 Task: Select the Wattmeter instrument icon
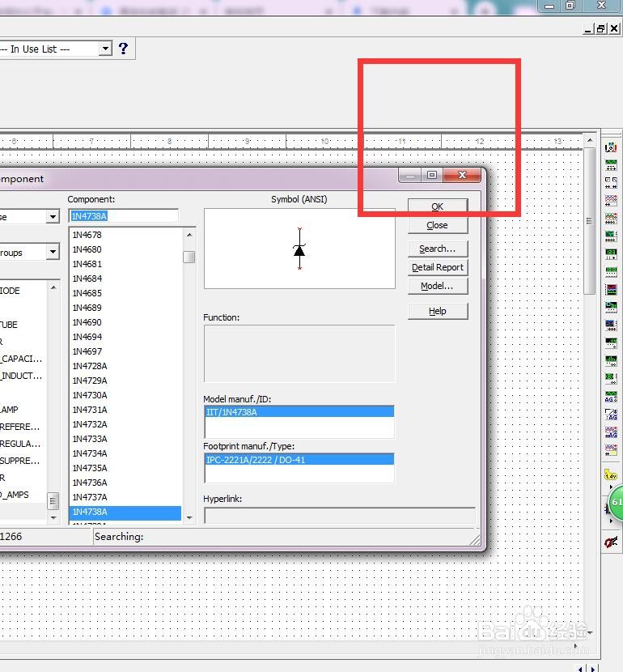coord(611,182)
